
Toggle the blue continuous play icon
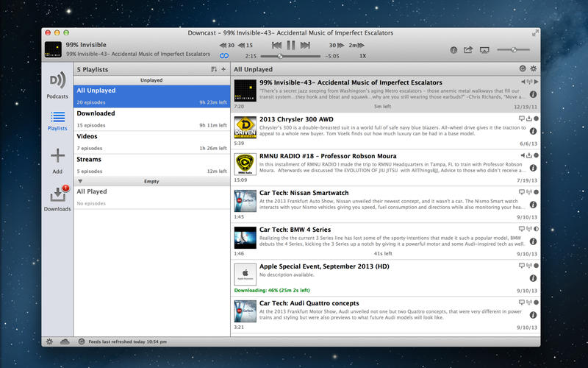tap(224, 56)
